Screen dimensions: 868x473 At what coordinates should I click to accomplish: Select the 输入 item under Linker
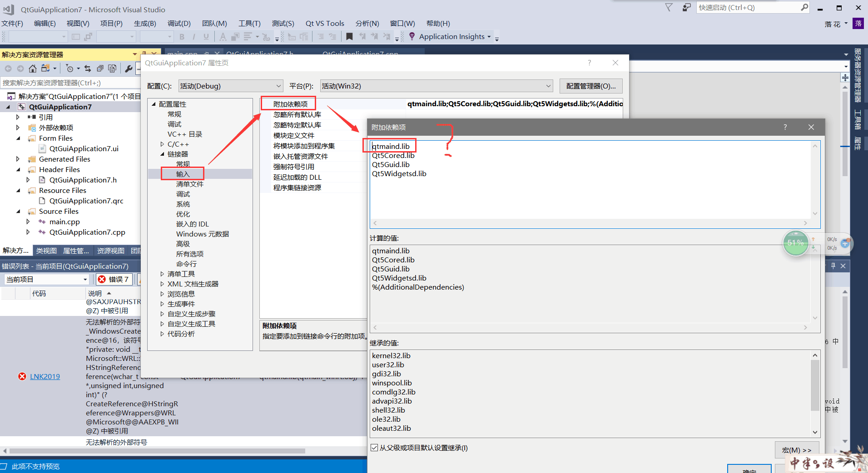(x=183, y=174)
